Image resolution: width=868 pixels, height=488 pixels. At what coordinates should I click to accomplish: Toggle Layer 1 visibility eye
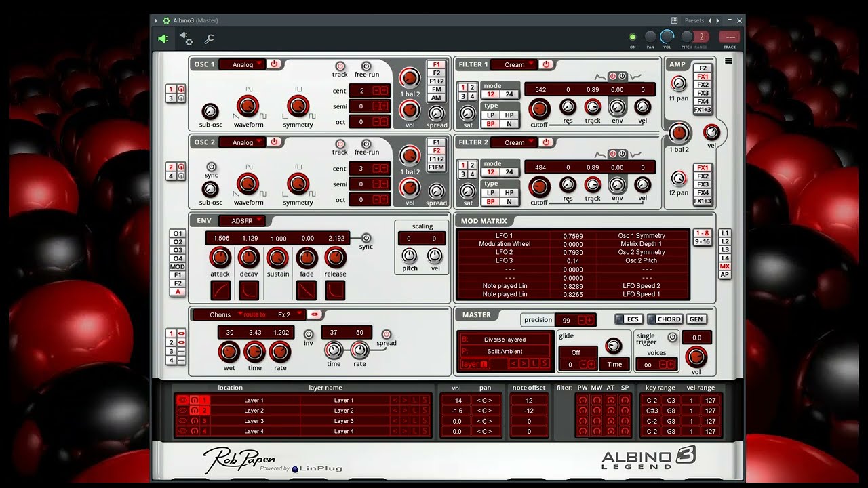pyautogui.click(x=182, y=401)
